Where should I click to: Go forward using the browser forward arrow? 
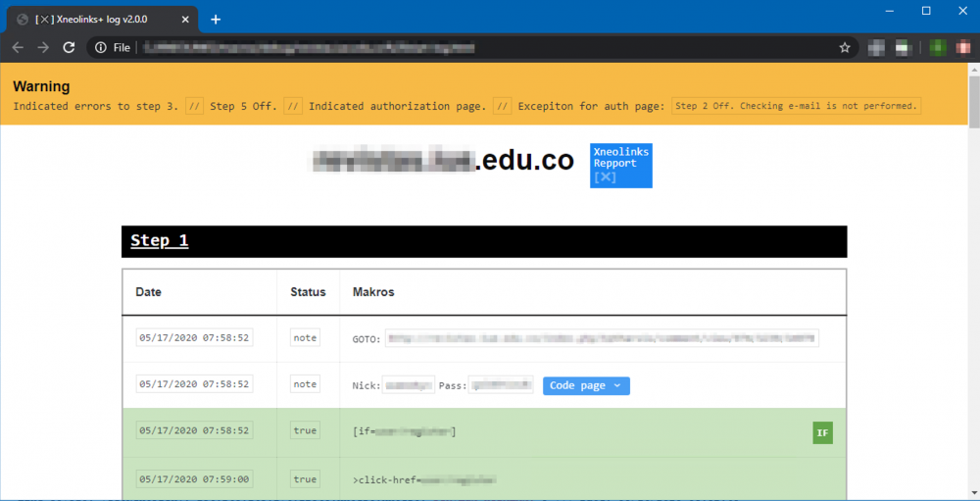coord(43,47)
